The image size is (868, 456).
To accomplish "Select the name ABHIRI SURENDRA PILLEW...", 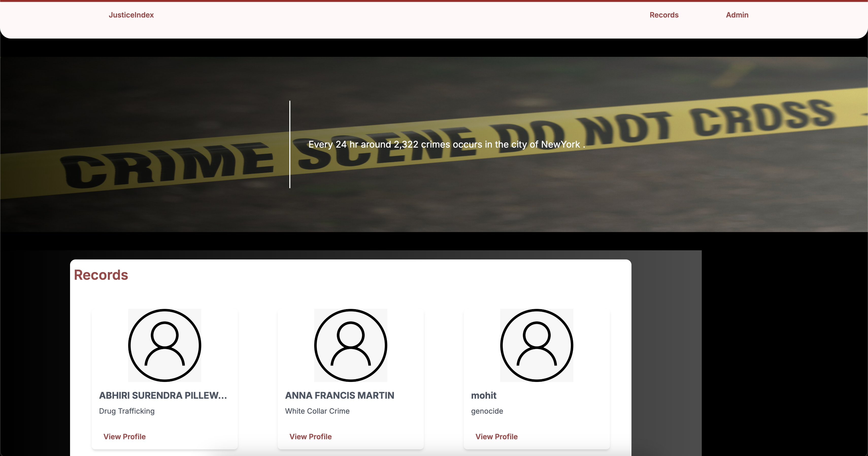I will pos(163,395).
